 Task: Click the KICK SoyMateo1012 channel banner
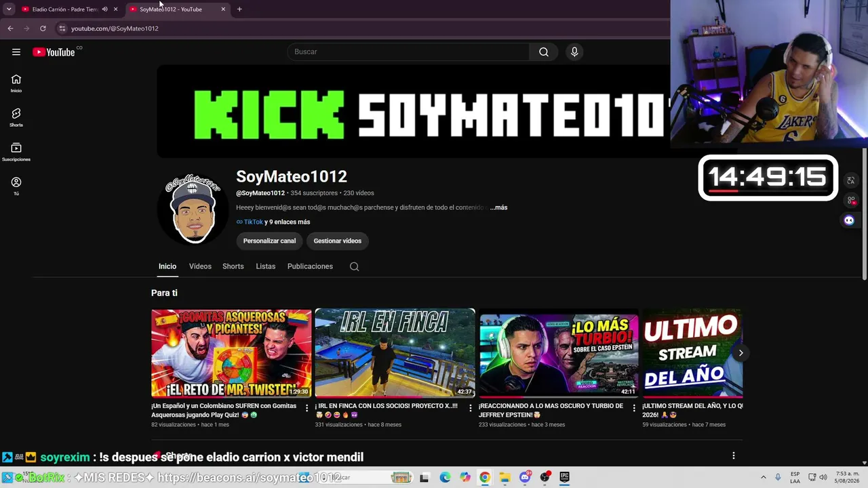tap(414, 111)
